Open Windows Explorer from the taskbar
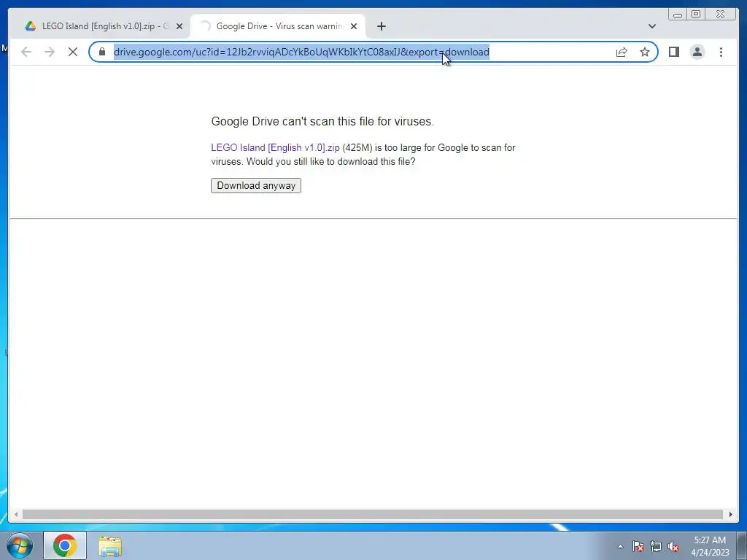Screen dimensions: 747x560 pos(110,546)
